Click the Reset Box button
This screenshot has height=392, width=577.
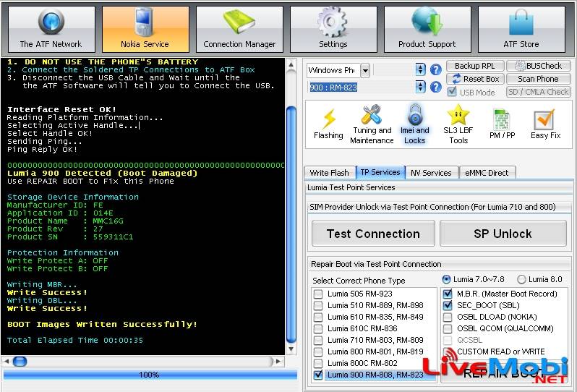tap(475, 79)
